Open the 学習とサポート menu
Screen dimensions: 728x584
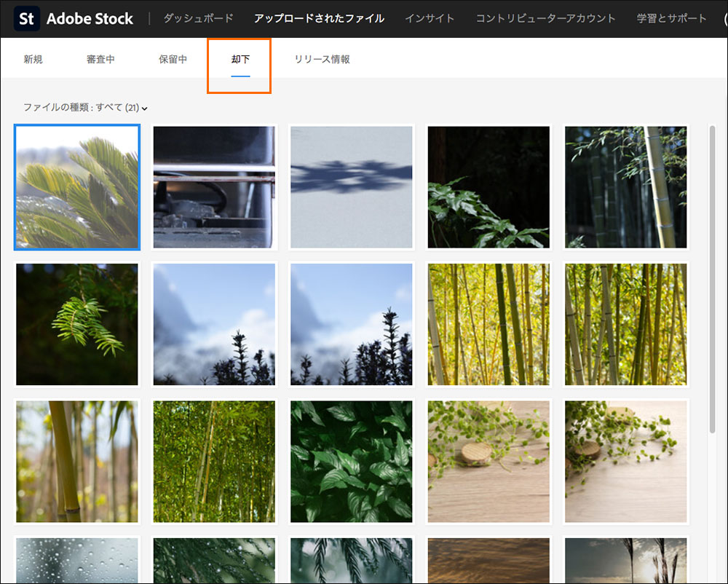point(671,18)
